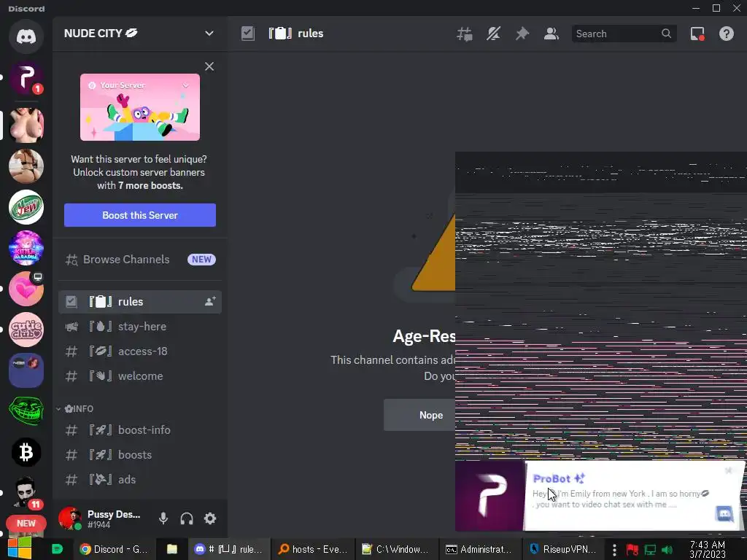Toggle the member list icon
The width and height of the screenshot is (747, 560).
(551, 34)
